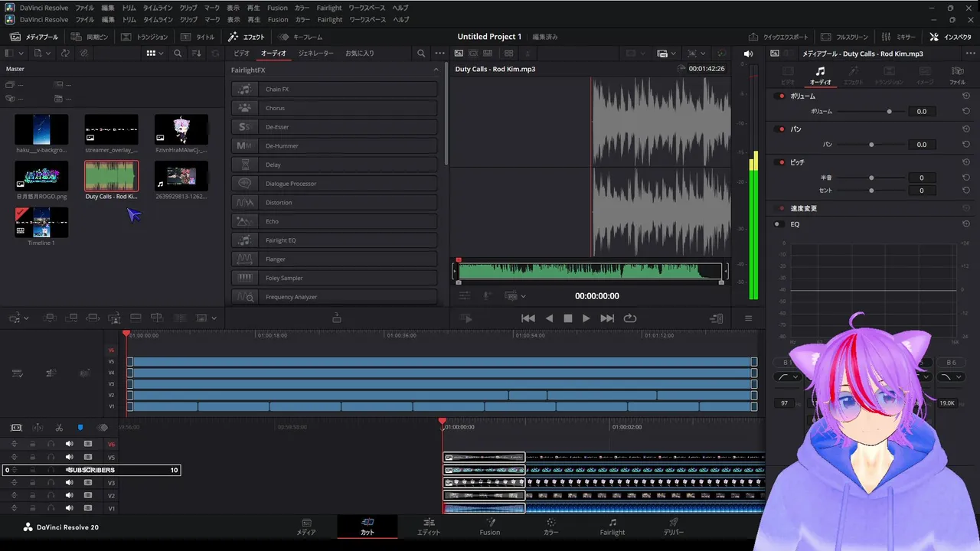Mute track V6 with speaker icon

(x=70, y=444)
